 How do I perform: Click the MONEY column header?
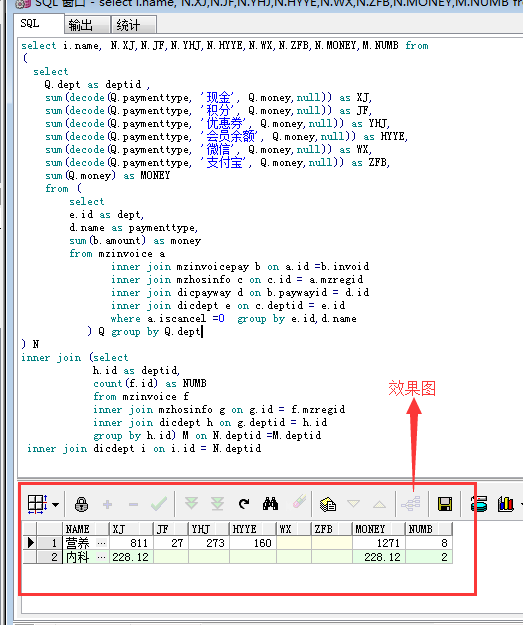(x=378, y=529)
